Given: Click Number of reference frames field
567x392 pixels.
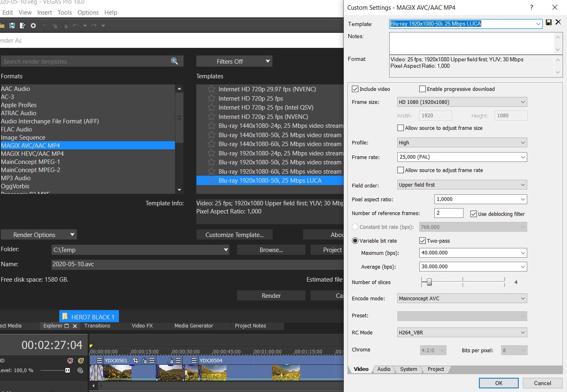Looking at the screenshot, I should [x=449, y=213].
